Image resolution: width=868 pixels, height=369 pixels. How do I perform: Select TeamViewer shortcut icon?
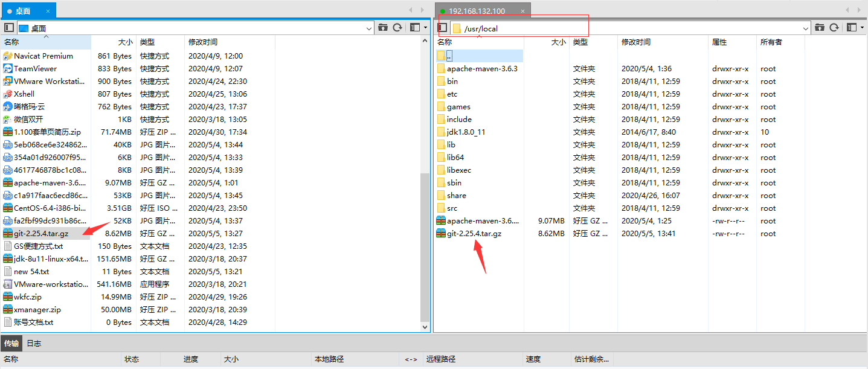pos(8,69)
